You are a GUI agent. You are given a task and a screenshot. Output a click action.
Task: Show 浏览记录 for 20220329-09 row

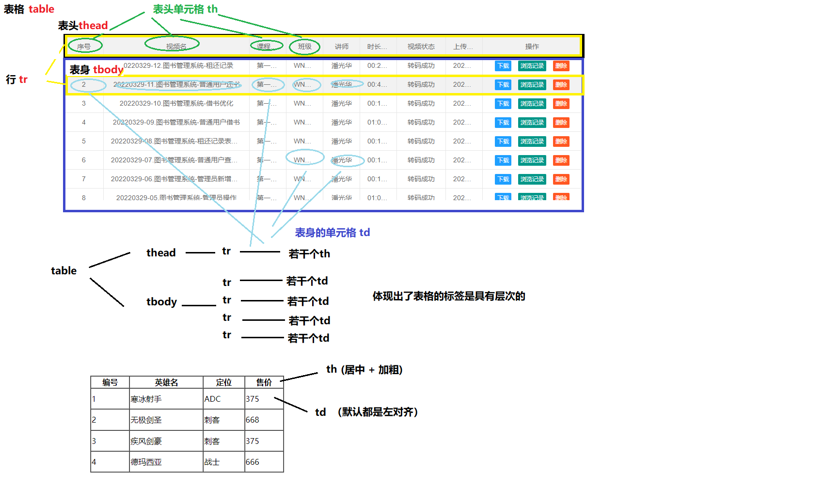[x=532, y=123]
